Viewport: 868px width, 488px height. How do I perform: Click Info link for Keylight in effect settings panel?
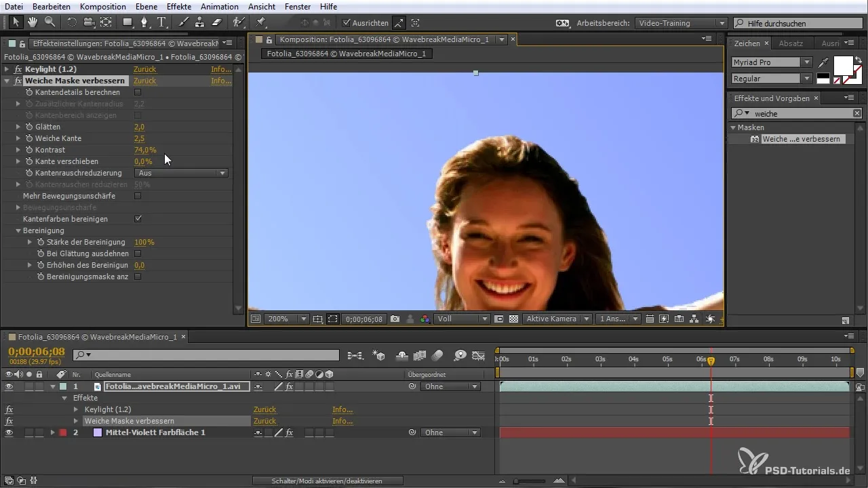click(220, 69)
